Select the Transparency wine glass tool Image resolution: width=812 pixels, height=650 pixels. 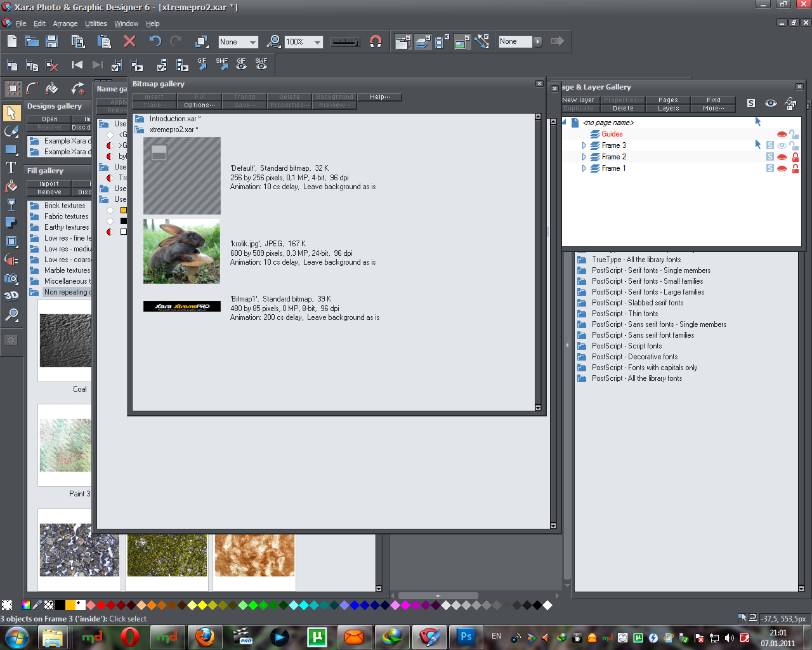(11, 204)
